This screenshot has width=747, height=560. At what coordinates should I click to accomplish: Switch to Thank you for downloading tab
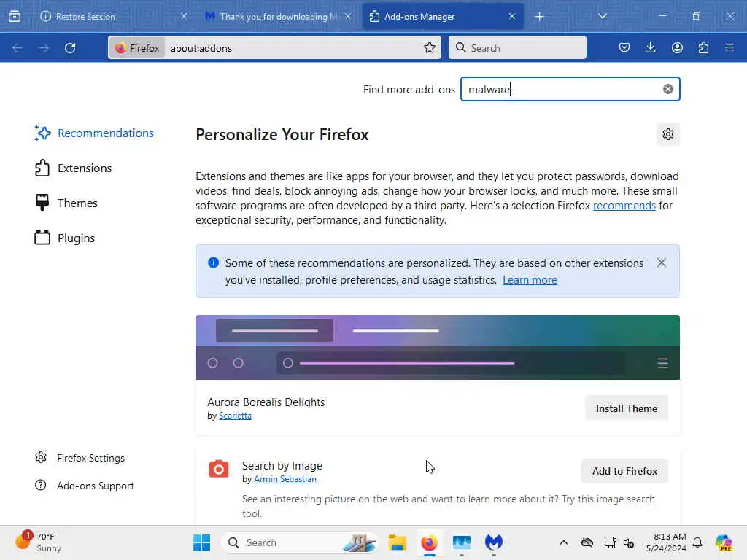tap(278, 16)
